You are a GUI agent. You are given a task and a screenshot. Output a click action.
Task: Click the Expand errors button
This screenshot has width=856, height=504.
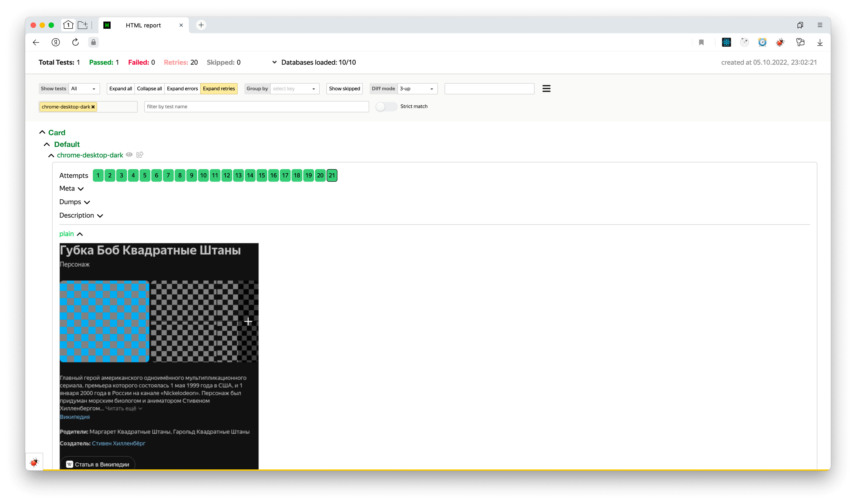click(x=182, y=89)
